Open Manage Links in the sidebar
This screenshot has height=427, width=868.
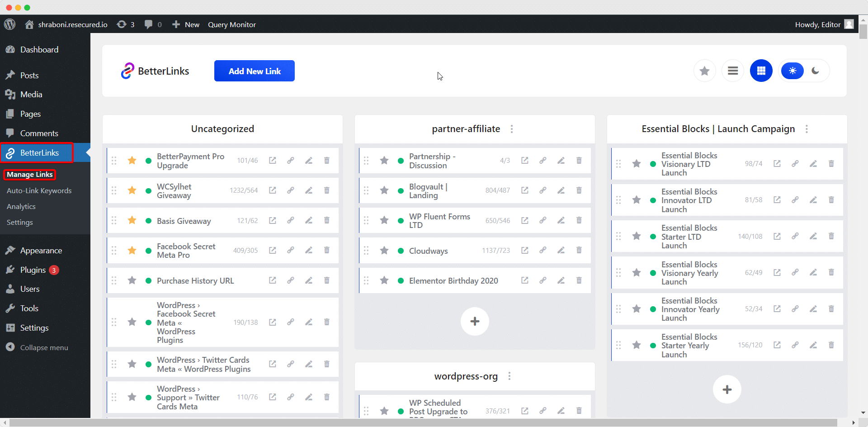point(29,174)
